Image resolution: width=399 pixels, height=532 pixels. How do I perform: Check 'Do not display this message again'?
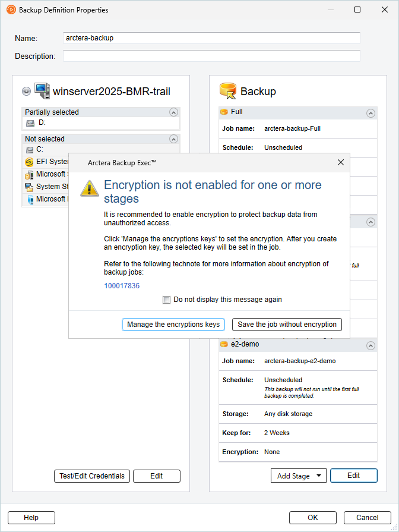[166, 300]
